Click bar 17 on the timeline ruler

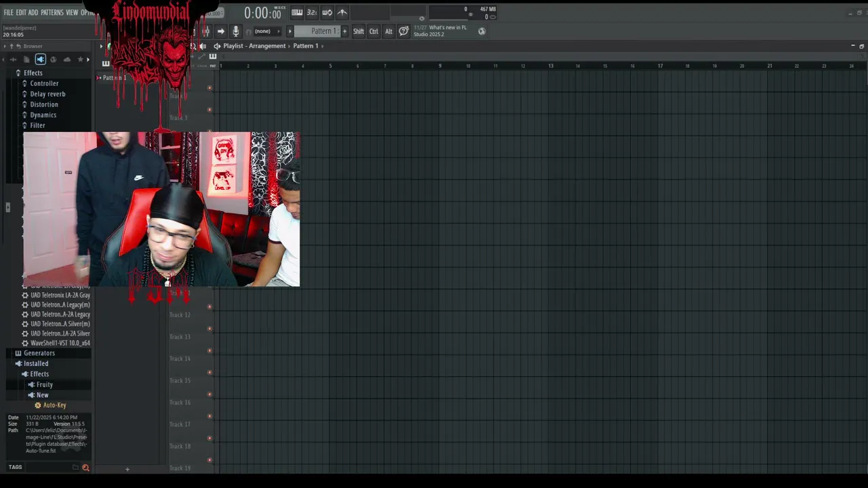tap(660, 66)
